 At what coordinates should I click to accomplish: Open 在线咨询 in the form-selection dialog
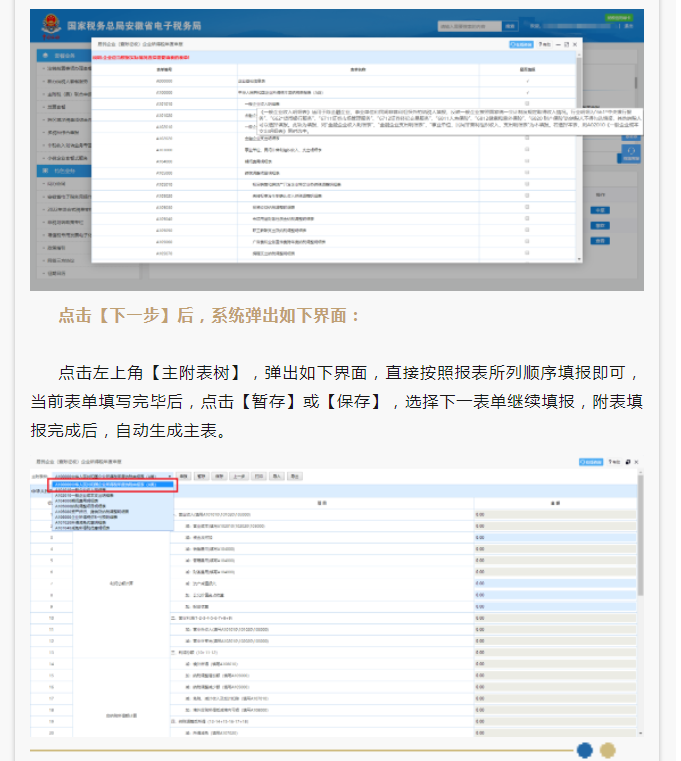coord(521,44)
